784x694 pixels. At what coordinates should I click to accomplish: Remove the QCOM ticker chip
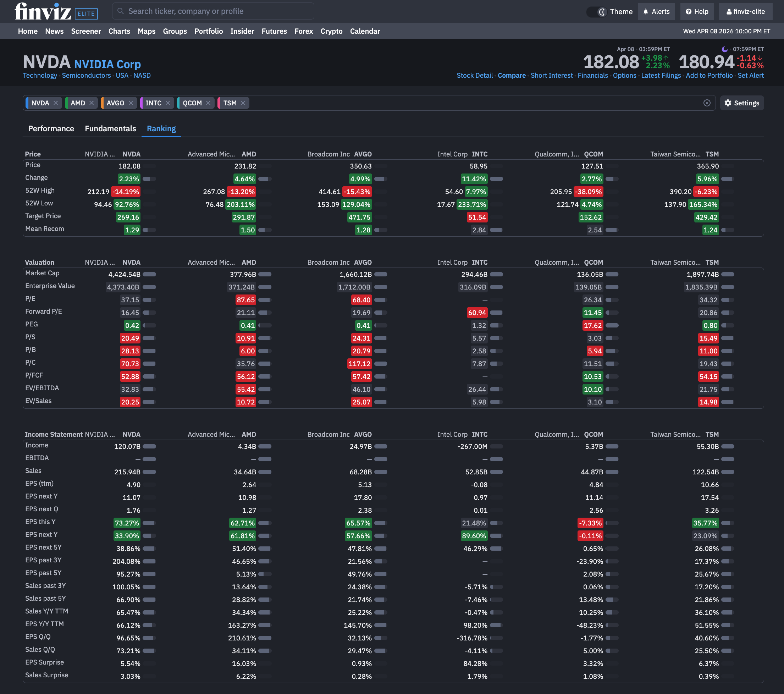[208, 103]
